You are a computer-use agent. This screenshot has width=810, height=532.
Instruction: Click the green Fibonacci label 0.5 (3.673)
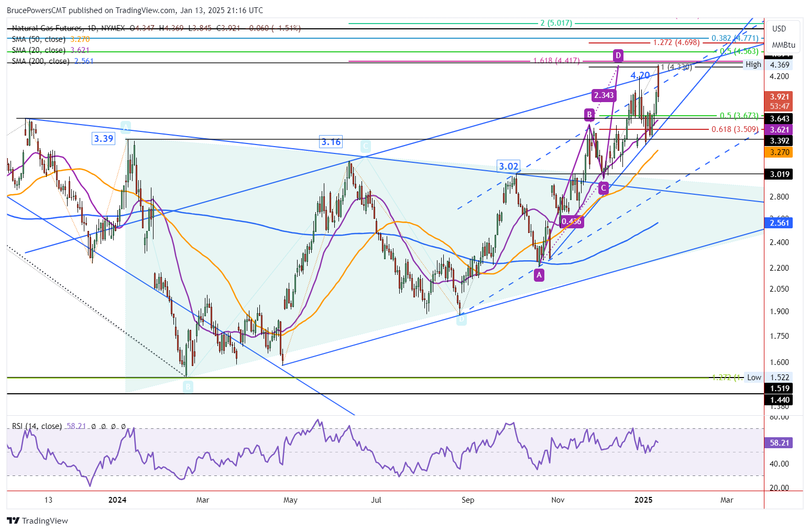739,116
